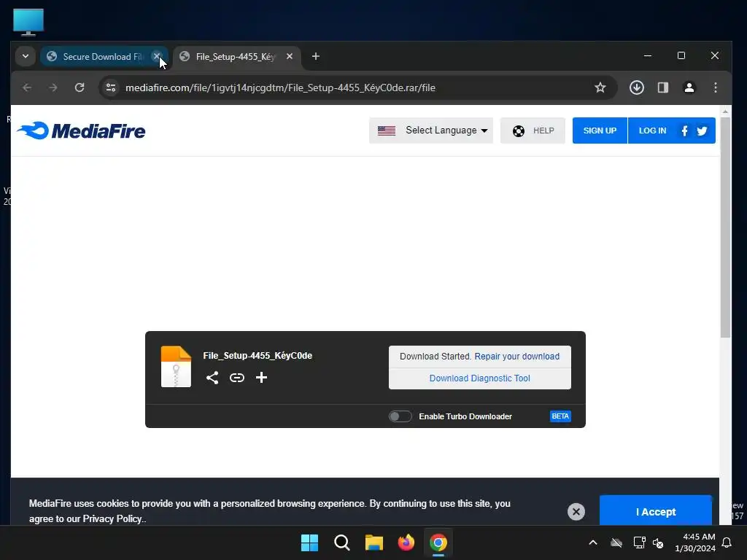This screenshot has width=747, height=560.
Task: Open a new browser tab
Action: pyautogui.click(x=315, y=56)
